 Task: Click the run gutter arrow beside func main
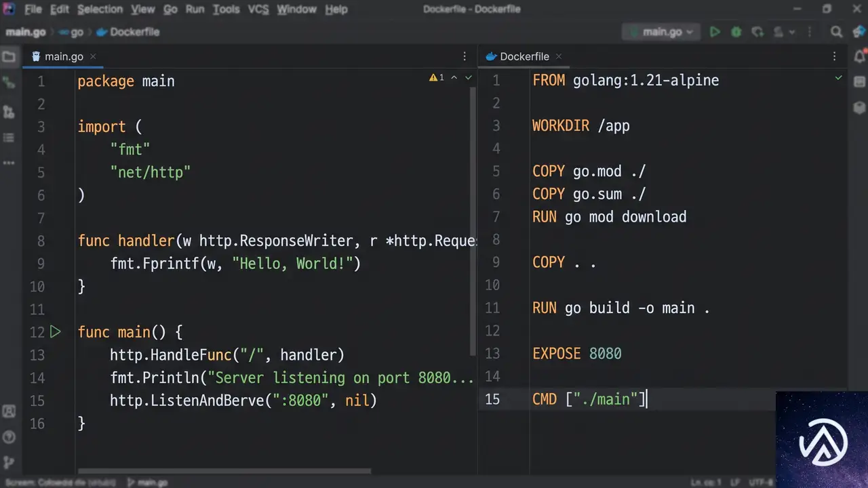(56, 332)
